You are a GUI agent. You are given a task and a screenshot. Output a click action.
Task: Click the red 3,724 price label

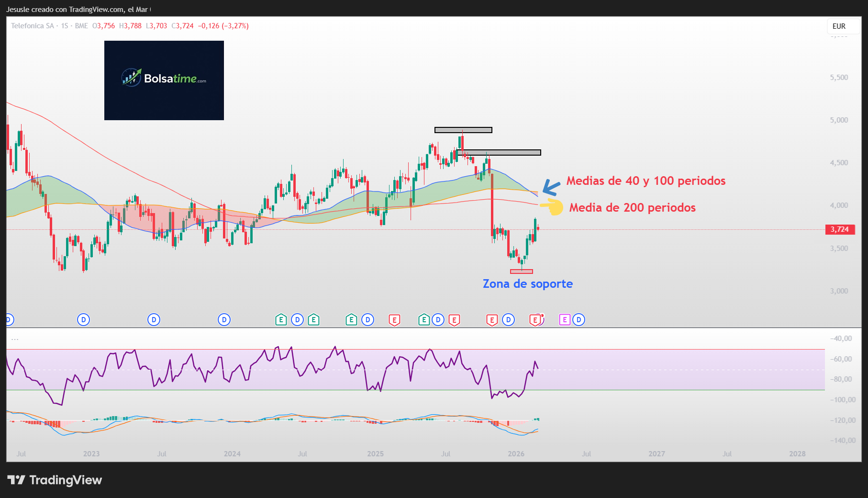840,229
